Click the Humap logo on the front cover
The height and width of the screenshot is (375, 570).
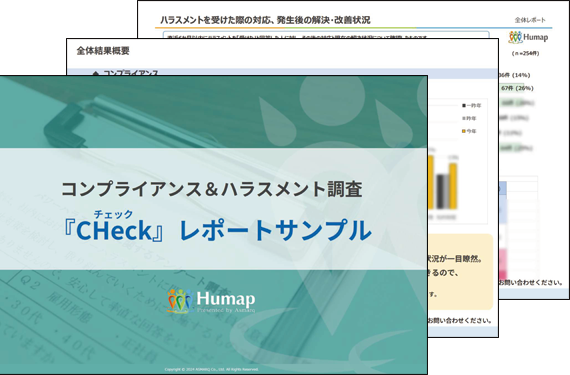coord(211,301)
